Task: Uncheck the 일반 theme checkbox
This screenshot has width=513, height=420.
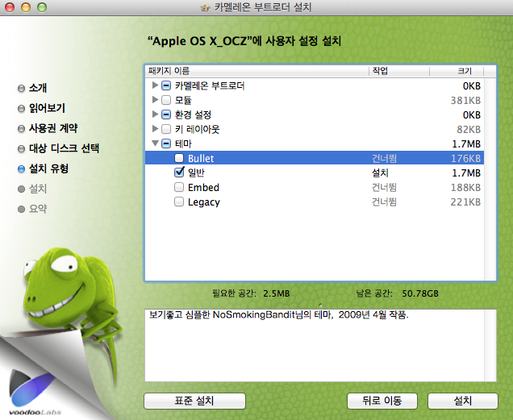Action: [179, 173]
